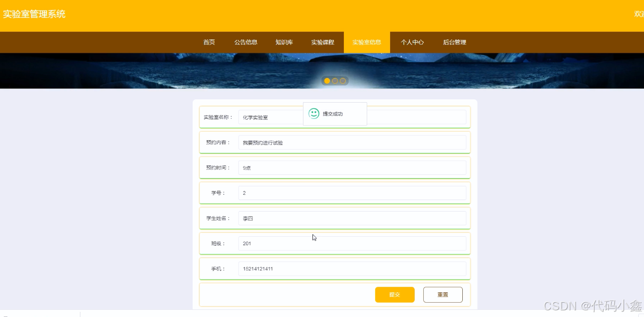Edit the 手机 phone number field
The image size is (644, 317).
(352, 269)
